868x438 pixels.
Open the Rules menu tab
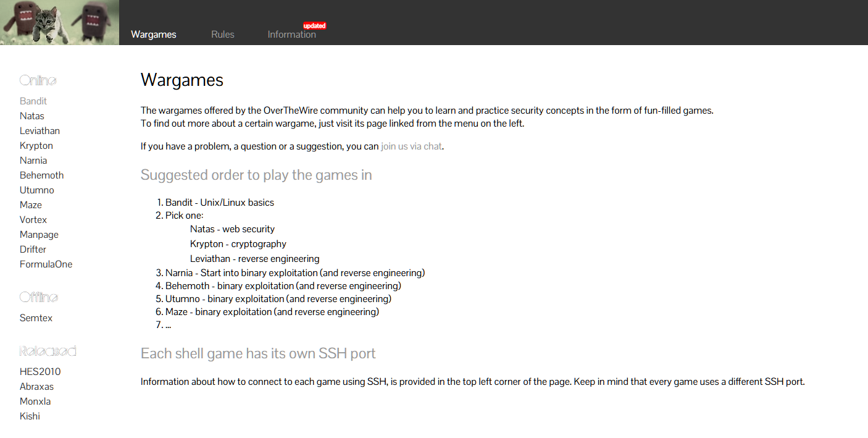pos(223,35)
